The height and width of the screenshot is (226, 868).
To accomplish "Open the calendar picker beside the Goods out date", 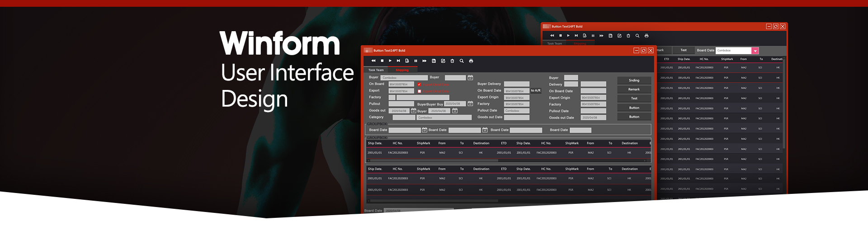I will tap(413, 111).
